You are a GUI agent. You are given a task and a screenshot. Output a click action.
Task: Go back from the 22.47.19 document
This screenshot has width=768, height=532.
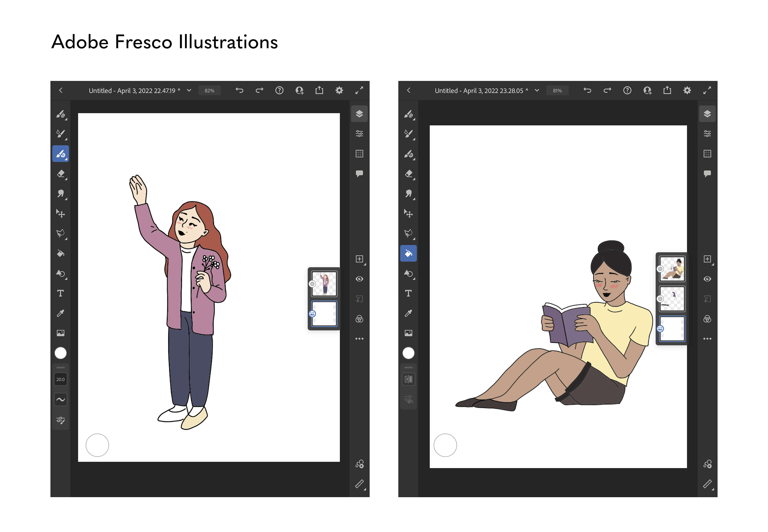coord(61,90)
